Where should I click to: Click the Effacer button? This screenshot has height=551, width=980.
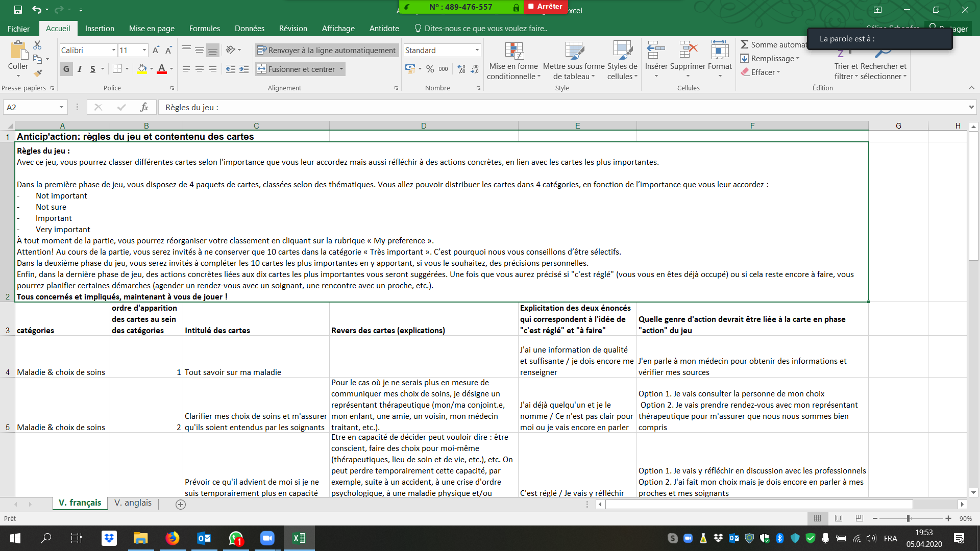[x=761, y=72]
